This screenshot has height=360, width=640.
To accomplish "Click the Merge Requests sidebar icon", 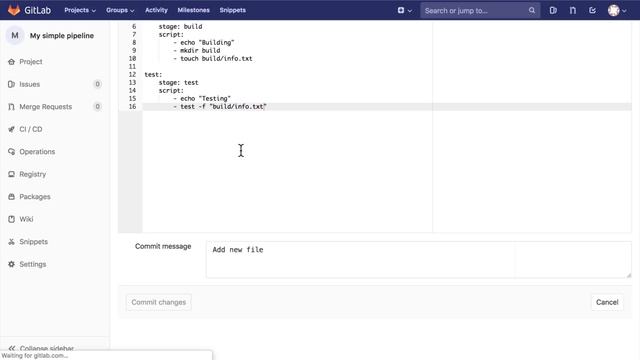I will tap(11, 107).
